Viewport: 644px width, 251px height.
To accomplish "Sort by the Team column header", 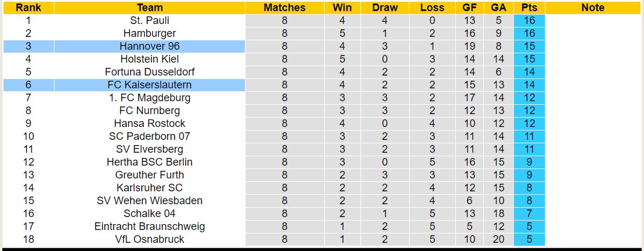I will [x=149, y=8].
